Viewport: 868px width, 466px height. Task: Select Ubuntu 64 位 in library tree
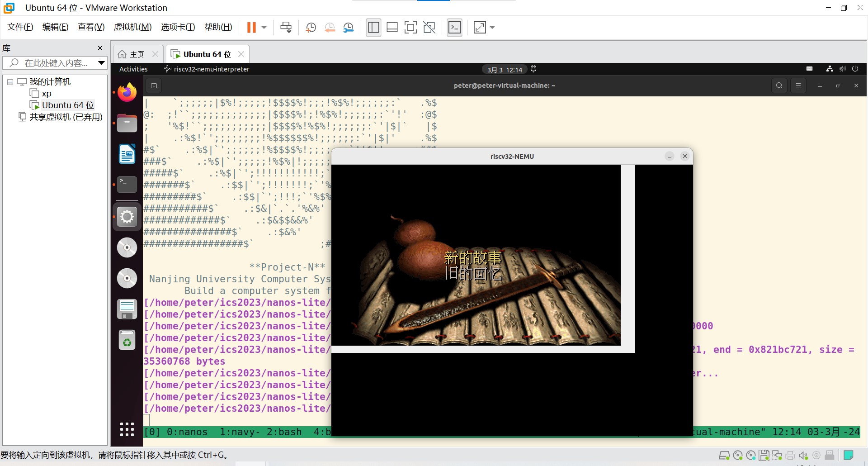tap(68, 105)
